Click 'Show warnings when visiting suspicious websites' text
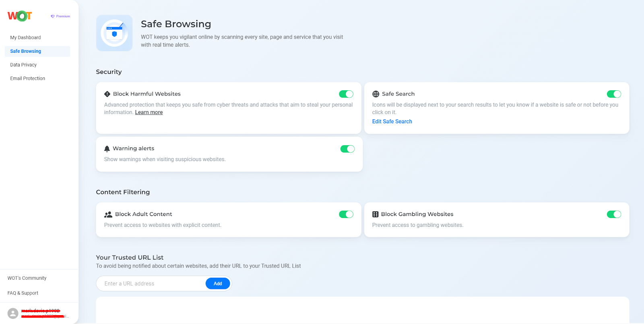The height and width of the screenshot is (324, 644). [x=165, y=159]
